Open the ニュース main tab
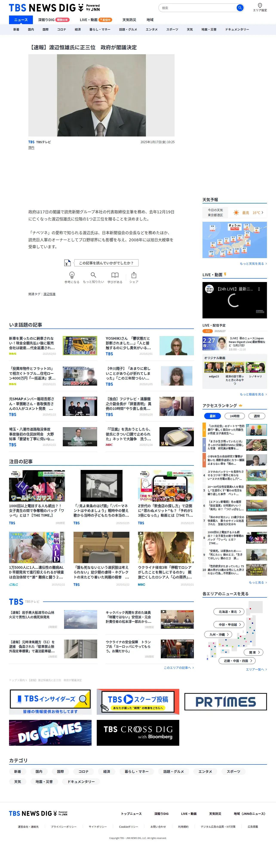This screenshot has width=276, height=868. 21,20
